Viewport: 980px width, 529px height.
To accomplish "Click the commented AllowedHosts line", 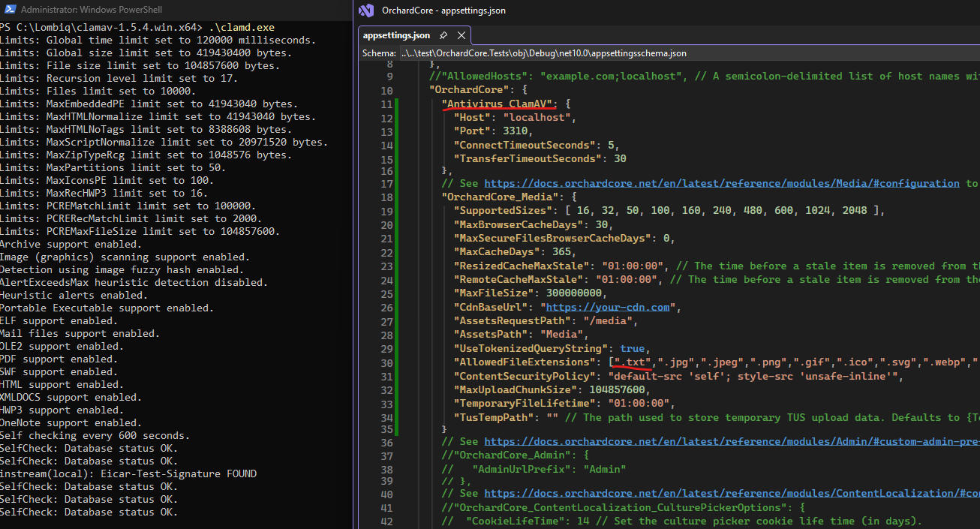I will [x=704, y=77].
